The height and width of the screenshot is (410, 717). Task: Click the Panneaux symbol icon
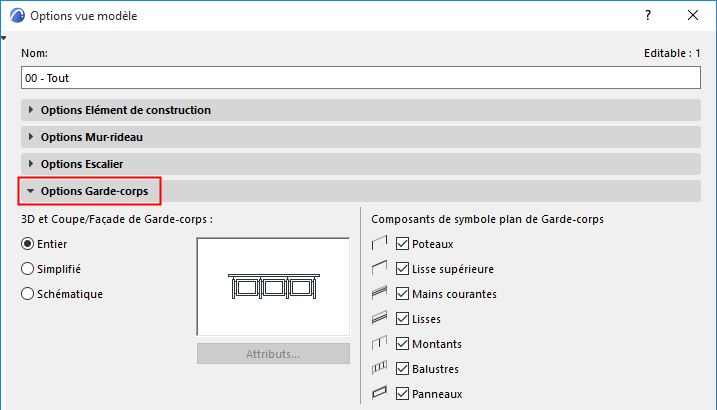(x=379, y=393)
